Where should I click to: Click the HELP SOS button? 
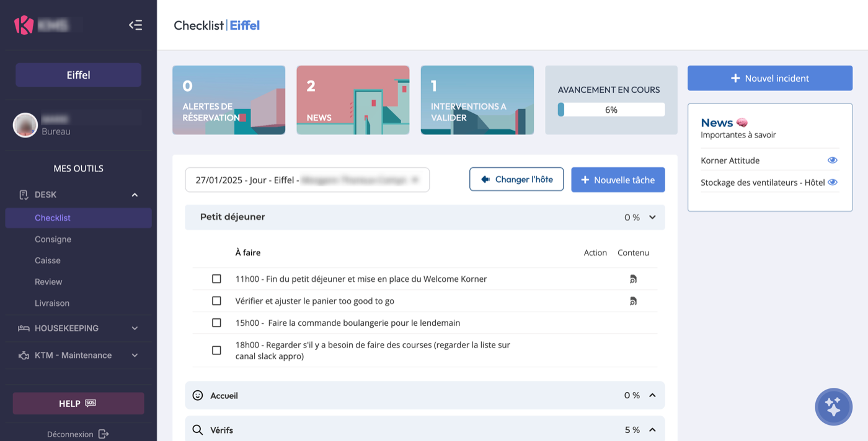tap(78, 403)
